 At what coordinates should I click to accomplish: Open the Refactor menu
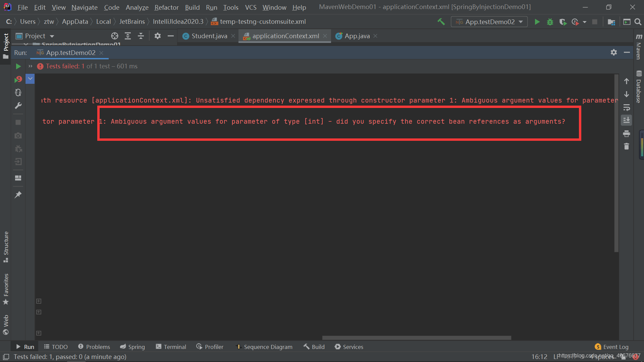[x=166, y=7]
